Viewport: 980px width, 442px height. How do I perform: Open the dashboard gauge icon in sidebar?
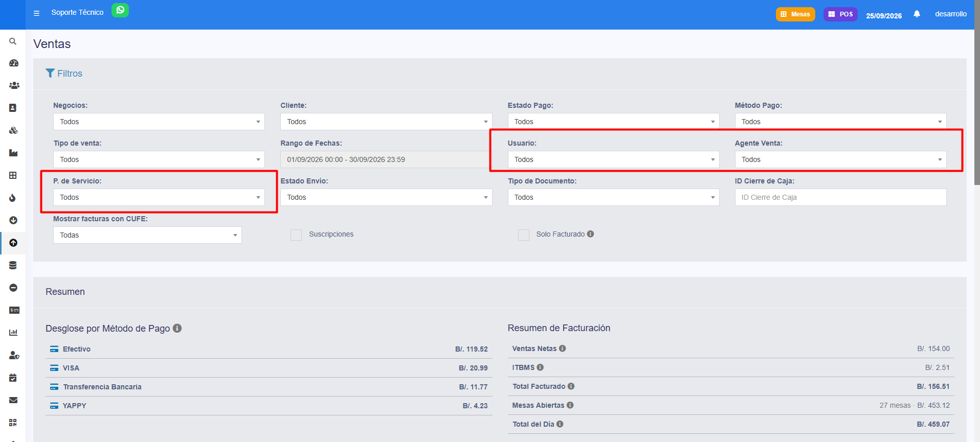tap(14, 63)
